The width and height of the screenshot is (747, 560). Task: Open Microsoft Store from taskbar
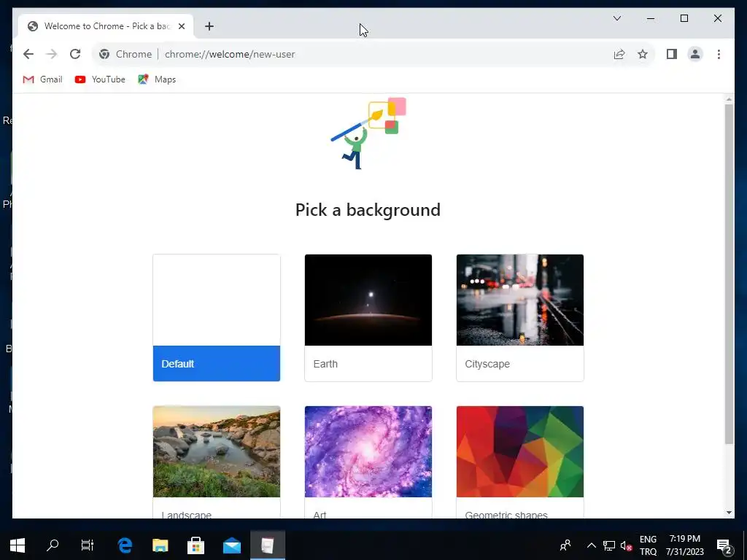[196, 545]
